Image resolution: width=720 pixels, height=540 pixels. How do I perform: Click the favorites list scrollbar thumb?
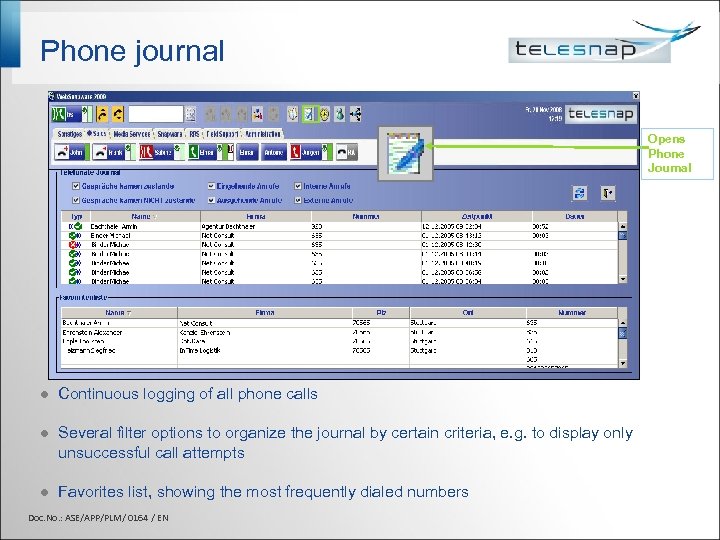coord(623,333)
